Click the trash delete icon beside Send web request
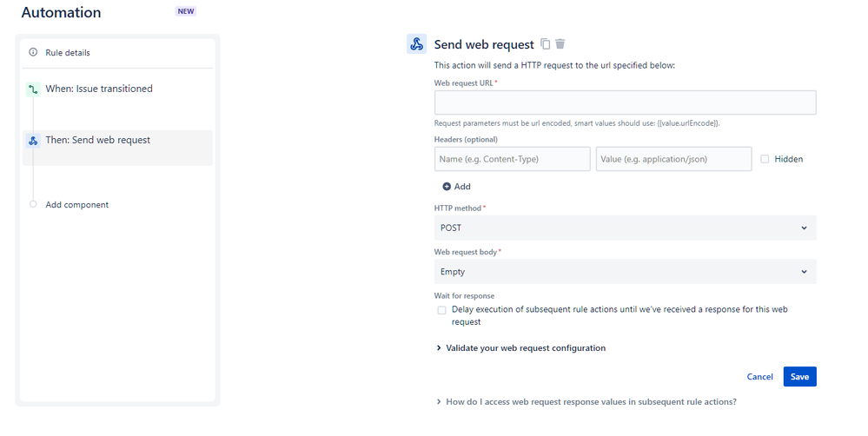This screenshot has width=868, height=436. tap(560, 44)
